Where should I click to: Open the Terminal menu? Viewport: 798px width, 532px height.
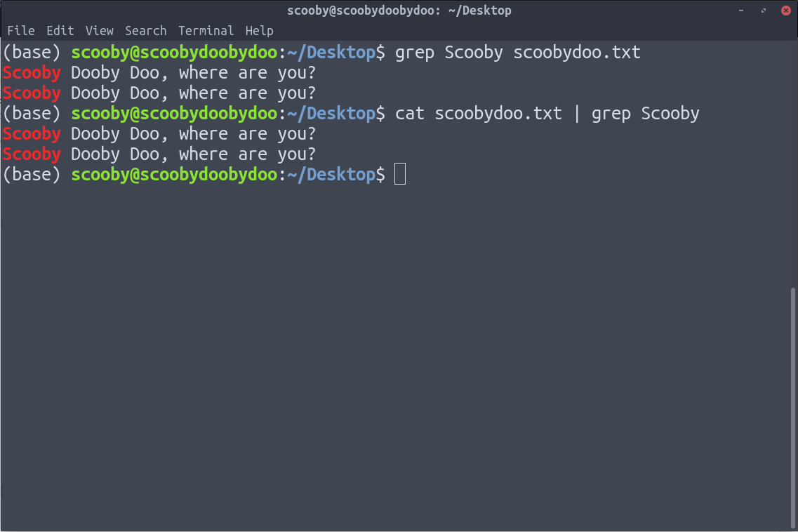click(x=206, y=31)
